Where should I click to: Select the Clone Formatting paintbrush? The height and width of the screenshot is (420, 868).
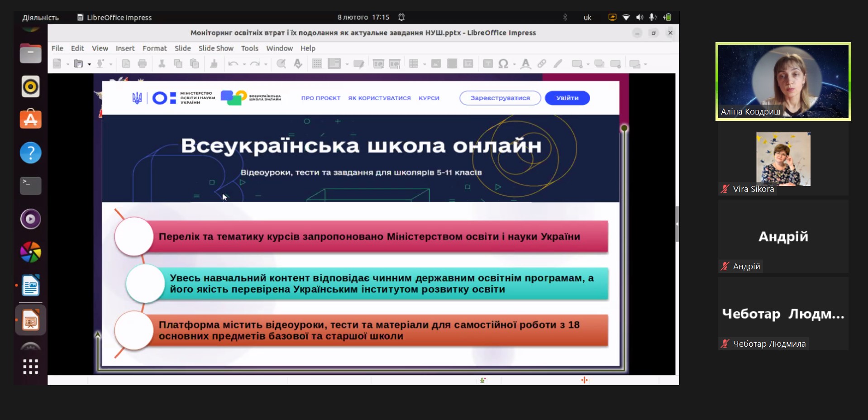click(214, 64)
